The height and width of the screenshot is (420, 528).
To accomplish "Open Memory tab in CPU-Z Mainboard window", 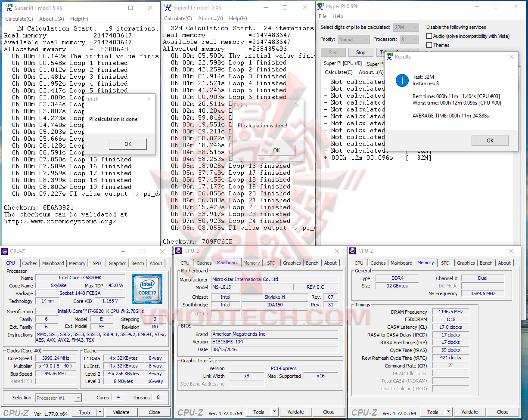I will tap(252, 263).
